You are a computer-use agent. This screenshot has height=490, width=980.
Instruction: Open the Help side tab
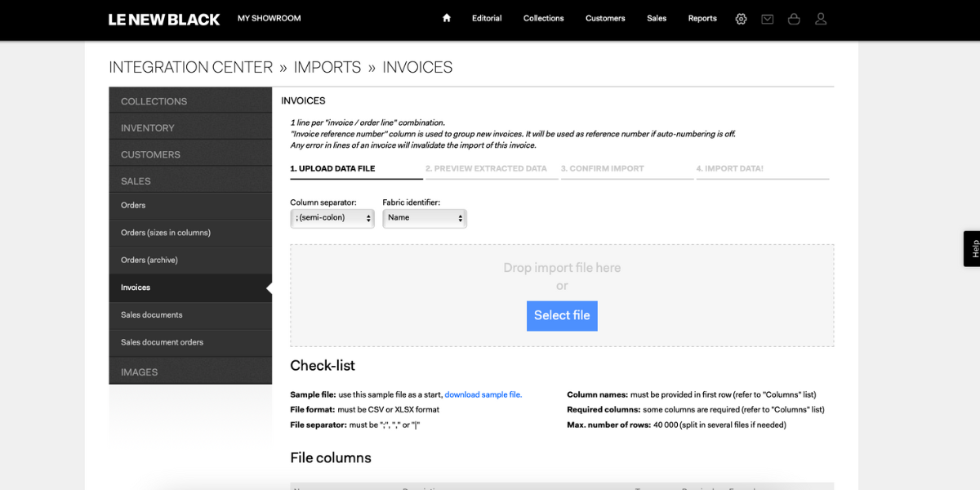[972, 248]
